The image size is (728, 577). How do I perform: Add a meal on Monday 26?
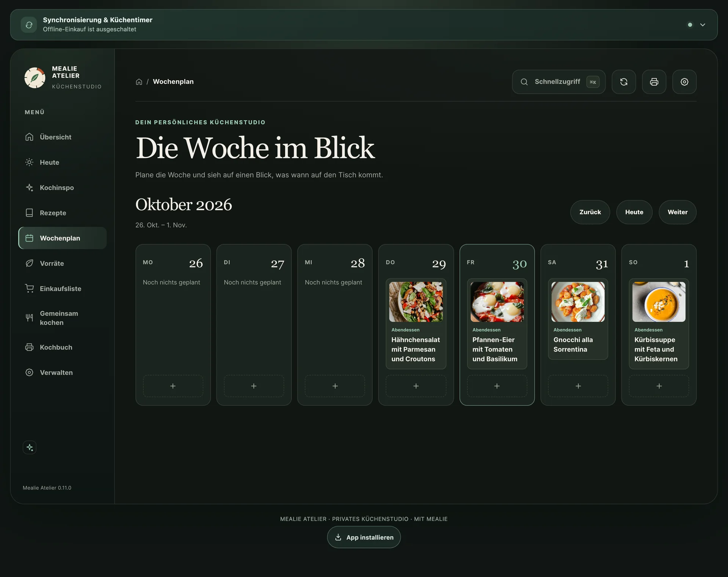173,386
